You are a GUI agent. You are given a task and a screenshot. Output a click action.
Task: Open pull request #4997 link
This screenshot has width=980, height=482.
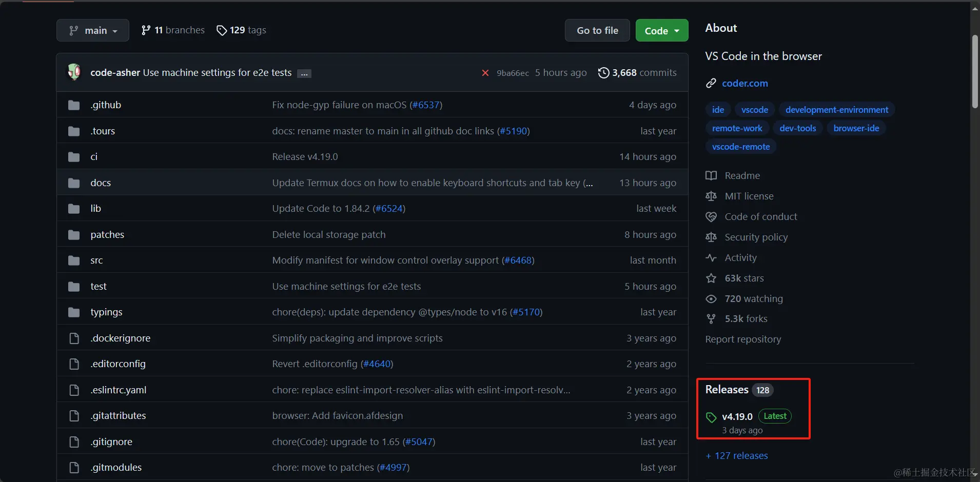click(394, 468)
